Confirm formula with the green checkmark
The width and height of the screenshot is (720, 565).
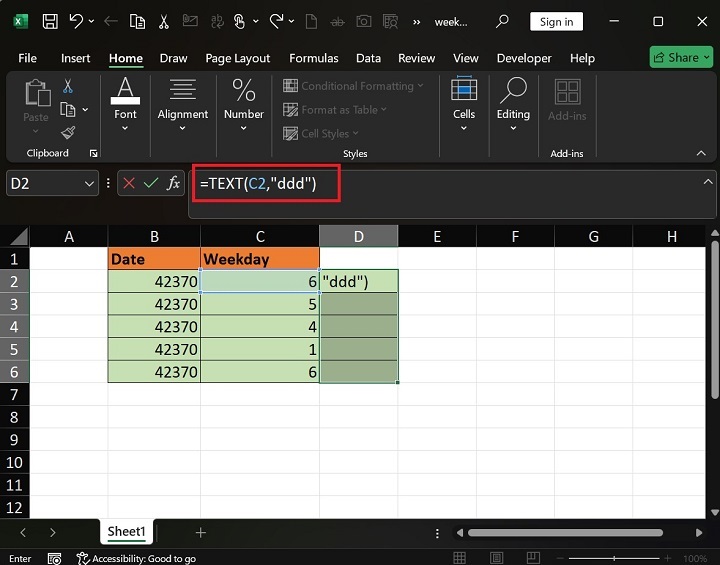coord(150,183)
